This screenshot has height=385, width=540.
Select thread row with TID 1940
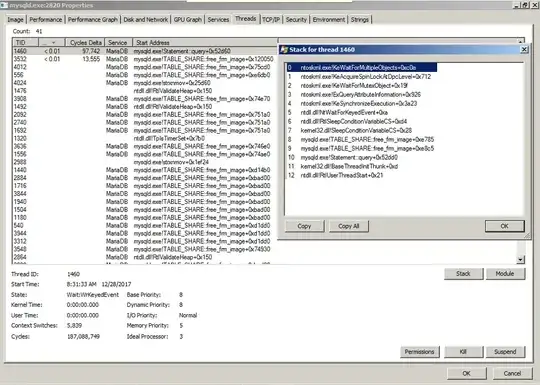[145, 201]
